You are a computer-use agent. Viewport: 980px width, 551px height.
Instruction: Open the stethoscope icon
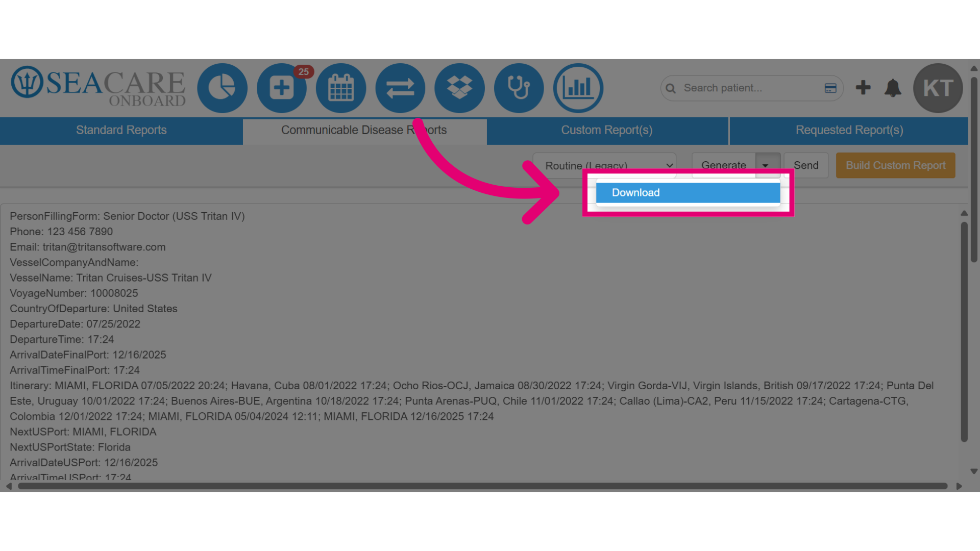[x=519, y=88]
